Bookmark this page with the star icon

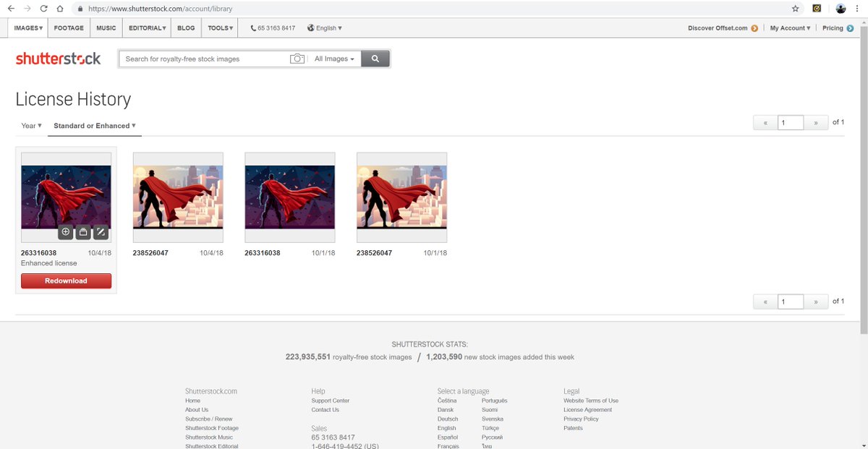coord(796,9)
